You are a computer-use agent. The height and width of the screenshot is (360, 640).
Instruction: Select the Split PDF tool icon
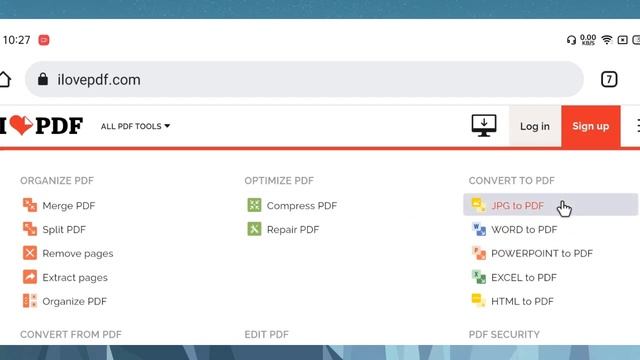30,229
